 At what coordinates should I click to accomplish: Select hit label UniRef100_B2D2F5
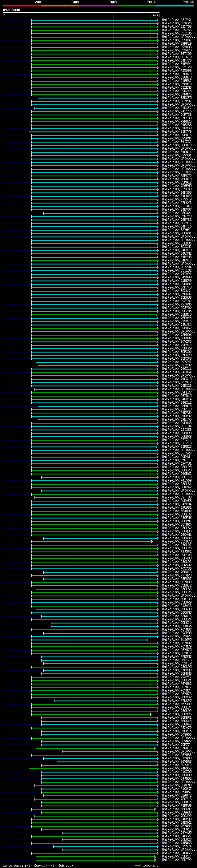(x=176, y=98)
